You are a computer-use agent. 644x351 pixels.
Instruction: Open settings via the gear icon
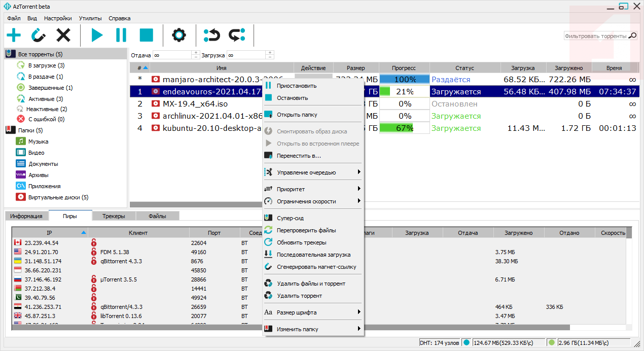[x=178, y=35]
